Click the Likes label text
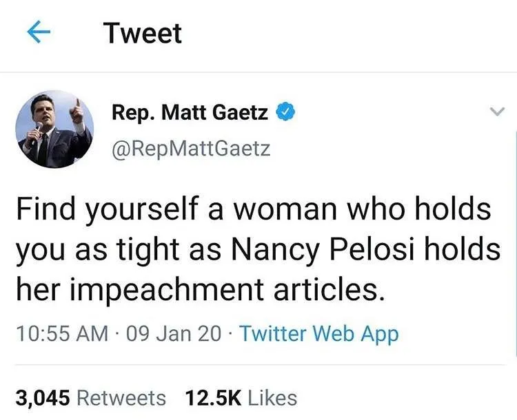The height and width of the screenshot is (420, 517). click(272, 397)
